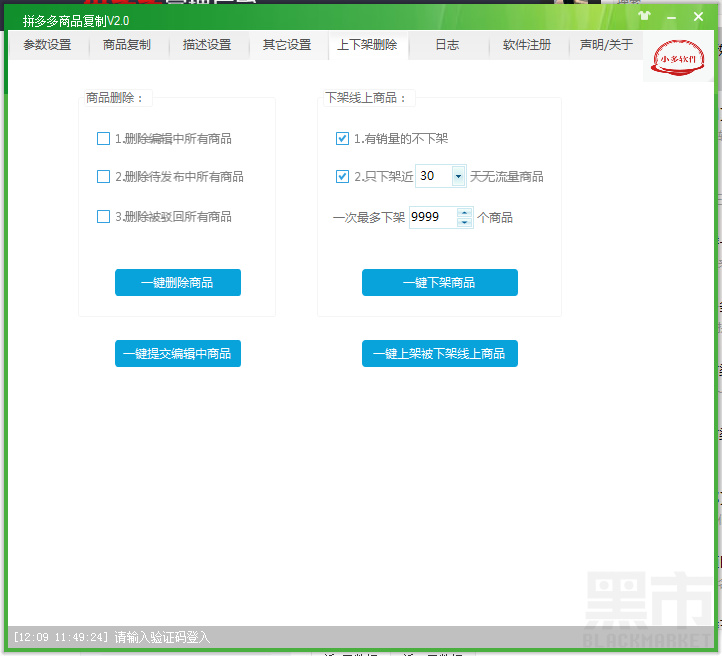Open the skin/theme shirt icon
722x656 pixels.
coord(645,17)
